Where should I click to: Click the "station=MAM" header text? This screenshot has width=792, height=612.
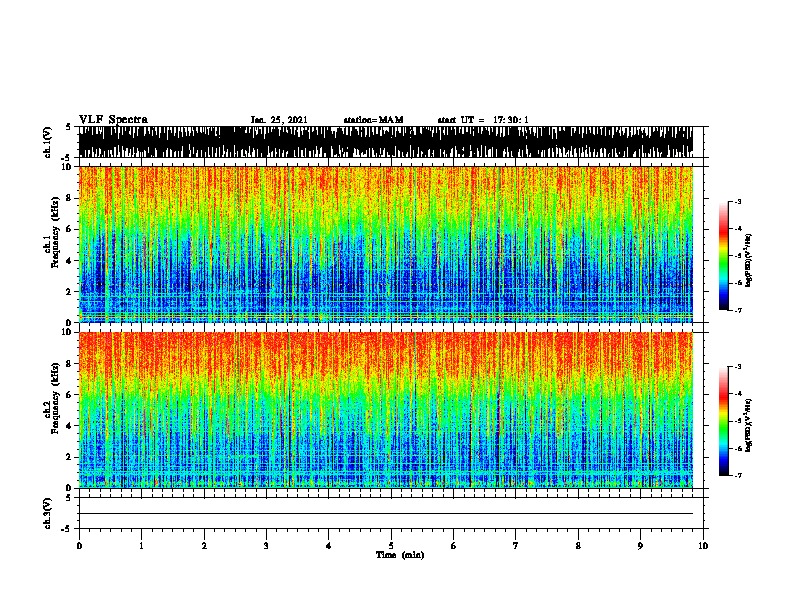pos(373,120)
